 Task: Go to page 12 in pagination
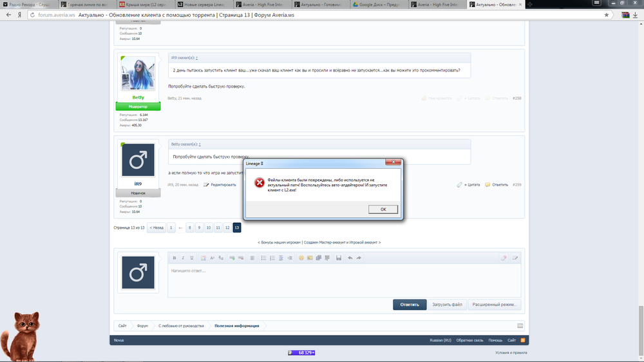pos(227,227)
